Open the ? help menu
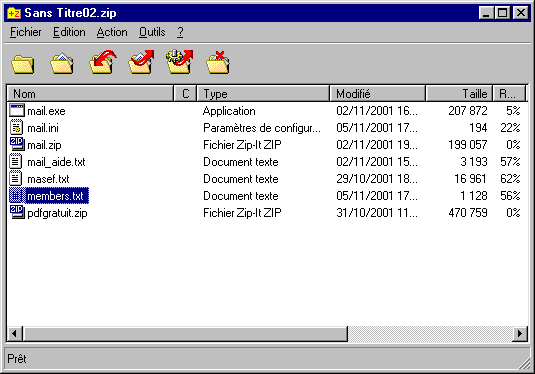This screenshot has height=374, width=535. click(x=180, y=32)
